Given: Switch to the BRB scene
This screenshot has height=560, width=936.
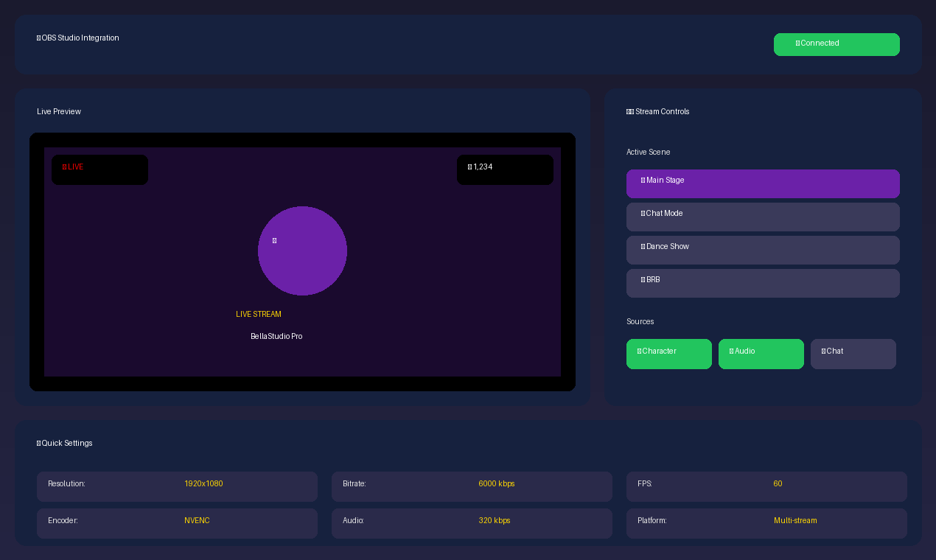Looking at the screenshot, I should (763, 283).
